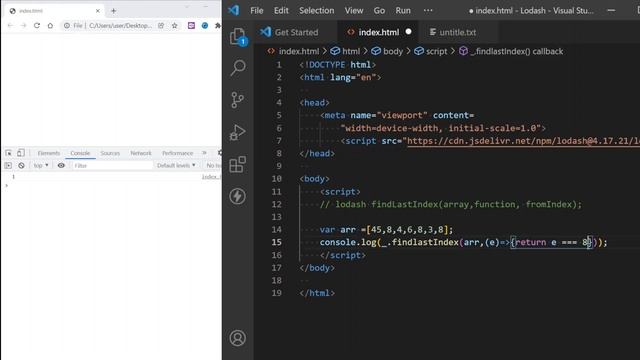The image size is (640, 360).
Task: Click the unsaved dot on index.html tab
Action: (x=408, y=31)
